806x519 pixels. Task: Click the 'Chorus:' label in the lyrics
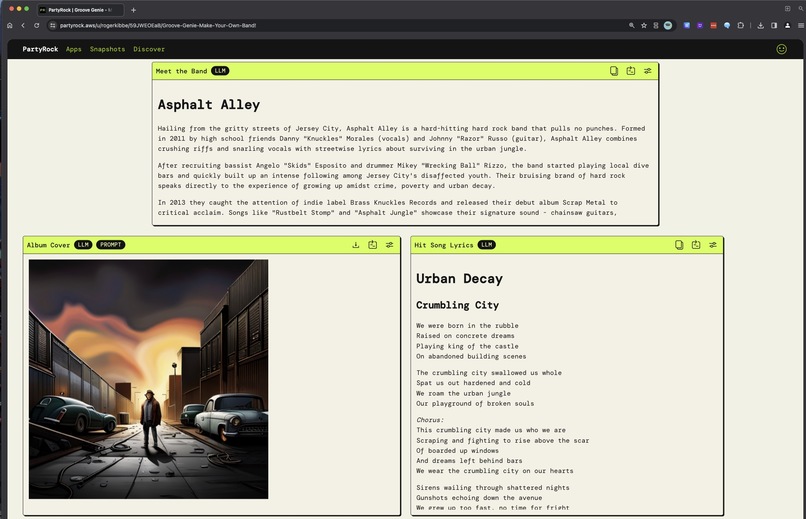(430, 420)
